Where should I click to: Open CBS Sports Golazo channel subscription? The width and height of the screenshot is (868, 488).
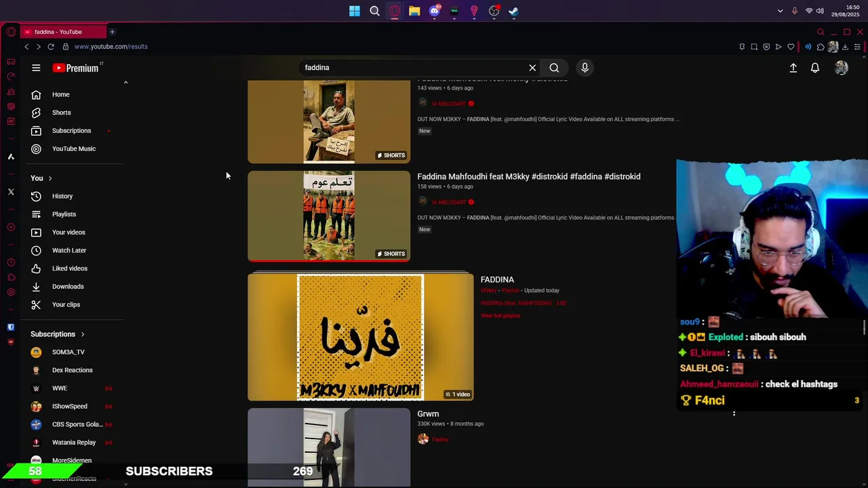[75, 424]
